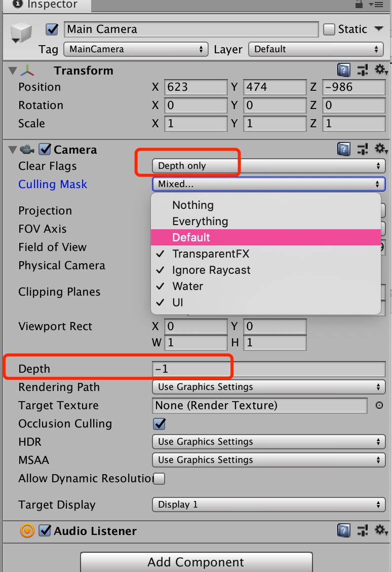Select Everything in the Culling Mask menu

201,222
